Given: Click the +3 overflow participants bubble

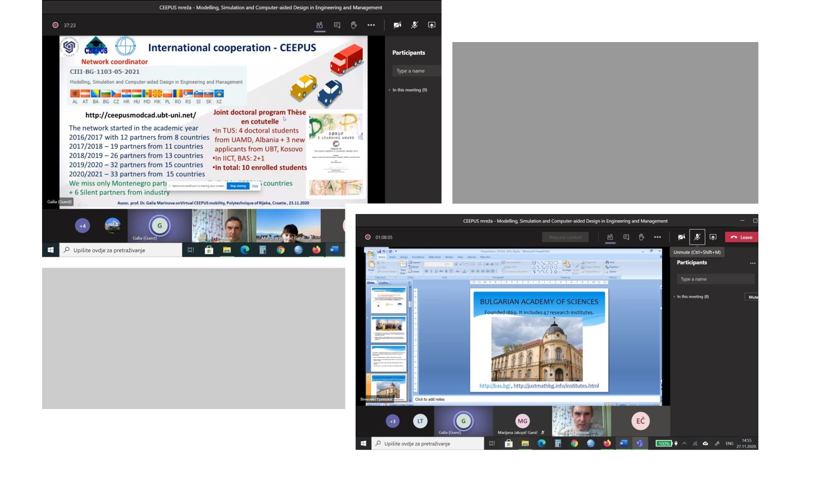Looking at the screenshot, I should [393, 421].
